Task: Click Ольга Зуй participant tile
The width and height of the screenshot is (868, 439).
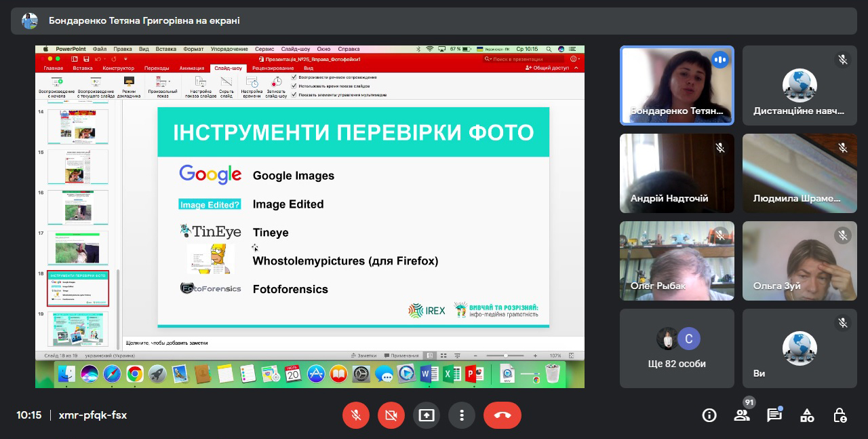Action: pyautogui.click(x=800, y=261)
